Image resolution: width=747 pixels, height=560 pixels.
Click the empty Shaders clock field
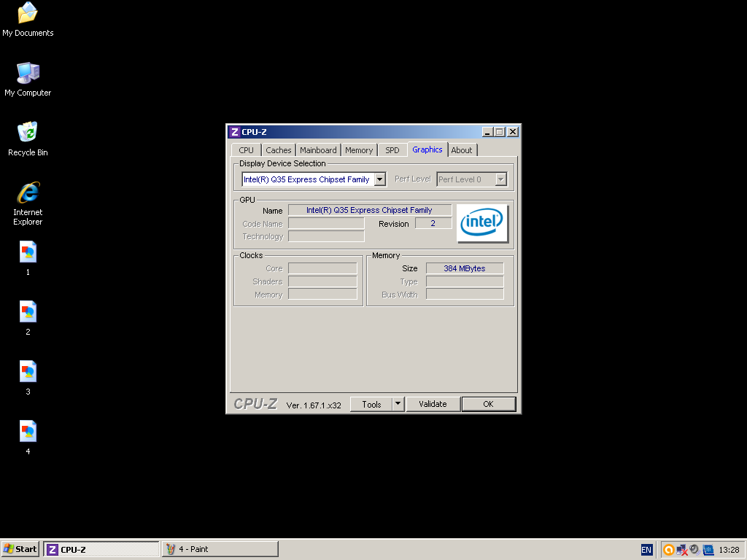[322, 281]
